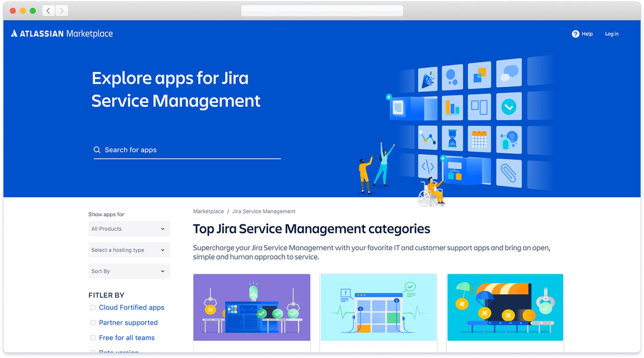Image resolution: width=644 pixels, height=358 pixels.
Task: Check the Partner supported filter
Action: tap(93, 323)
